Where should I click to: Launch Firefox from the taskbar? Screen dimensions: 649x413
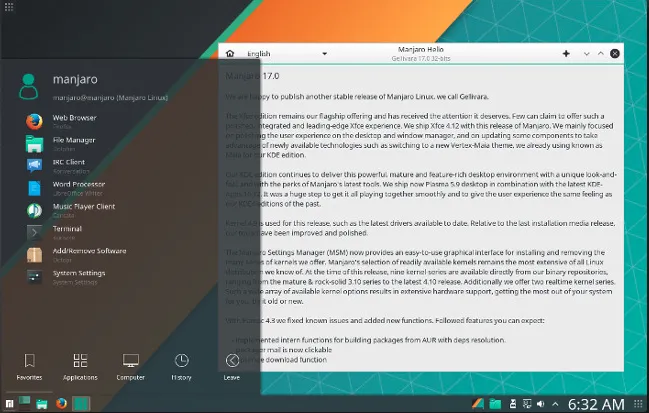(61, 403)
